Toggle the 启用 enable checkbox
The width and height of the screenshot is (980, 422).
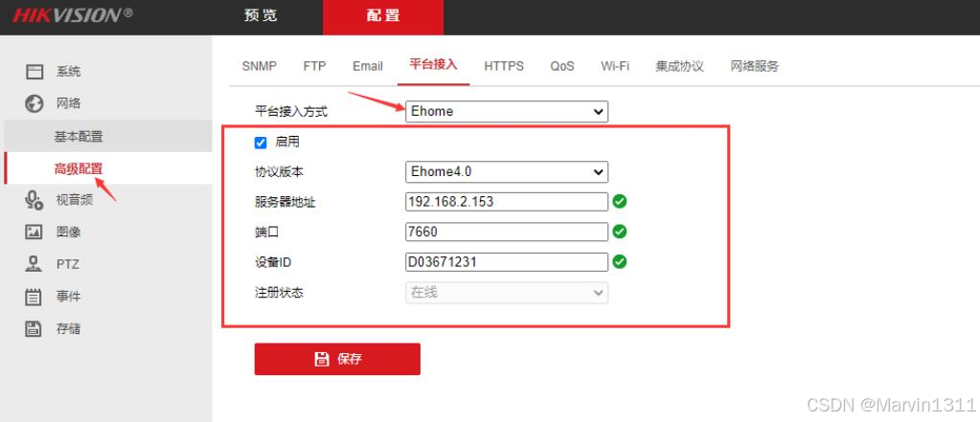tap(261, 143)
